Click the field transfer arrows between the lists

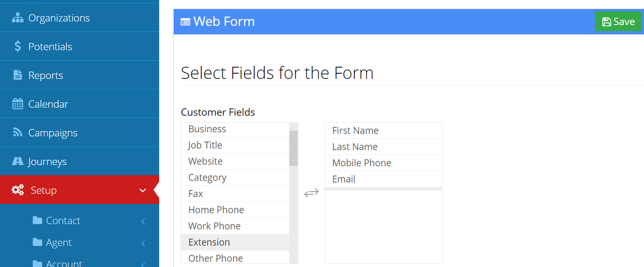[x=311, y=193]
